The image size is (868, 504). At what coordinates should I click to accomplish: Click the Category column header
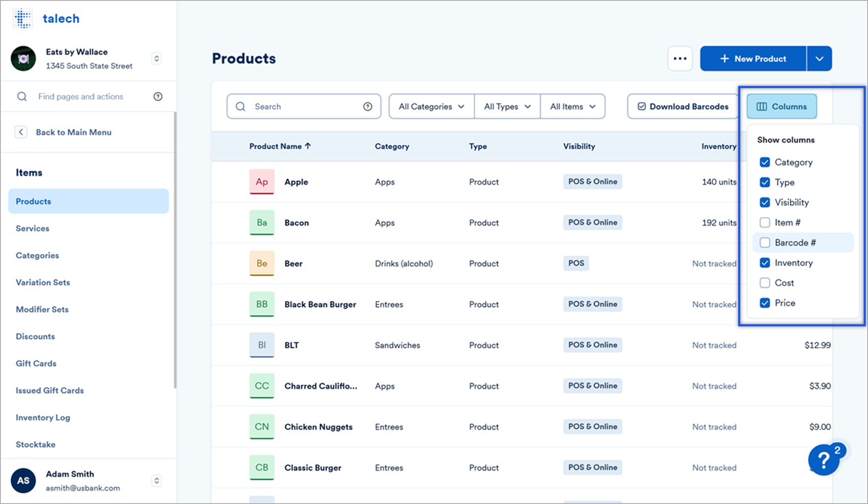392,147
